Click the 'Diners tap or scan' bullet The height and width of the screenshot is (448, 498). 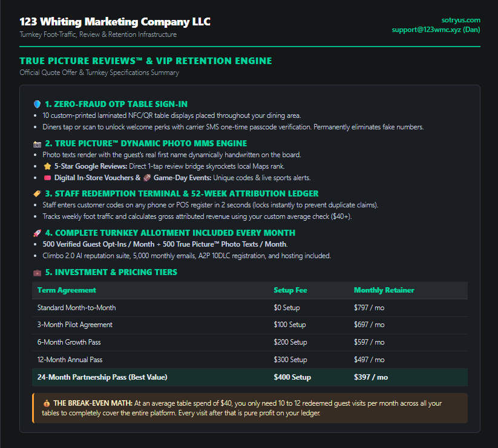point(233,127)
